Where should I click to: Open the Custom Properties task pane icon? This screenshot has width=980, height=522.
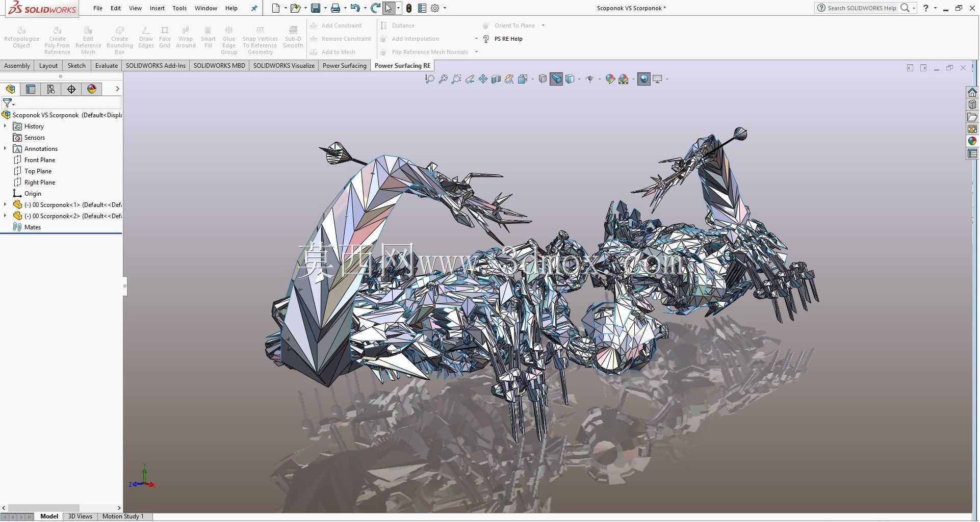tap(972, 153)
